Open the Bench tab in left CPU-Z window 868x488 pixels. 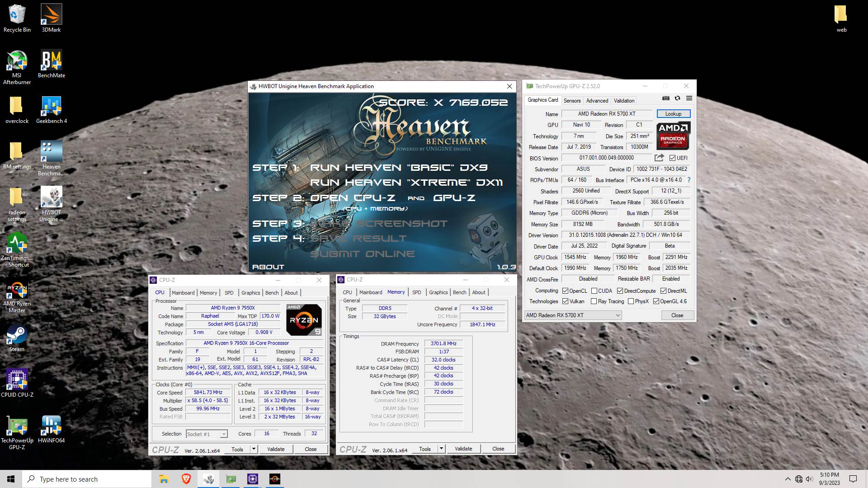272,293
